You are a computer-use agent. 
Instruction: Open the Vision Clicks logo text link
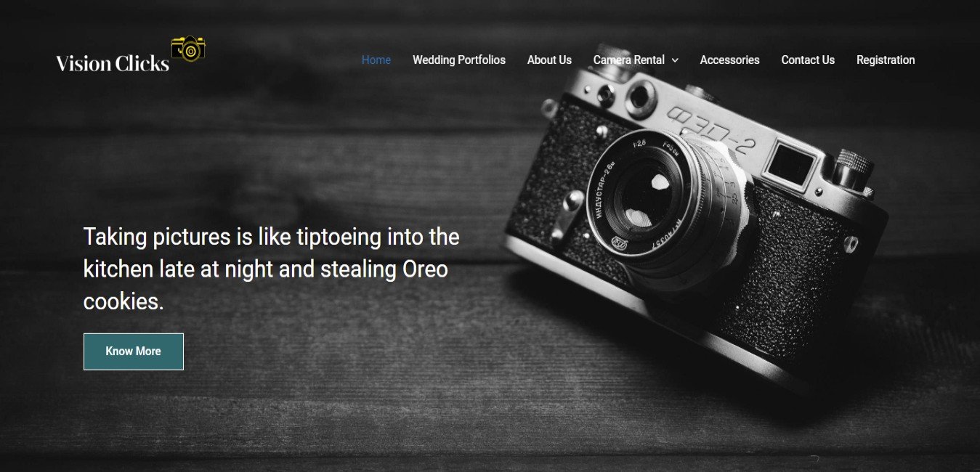pyautogui.click(x=113, y=64)
